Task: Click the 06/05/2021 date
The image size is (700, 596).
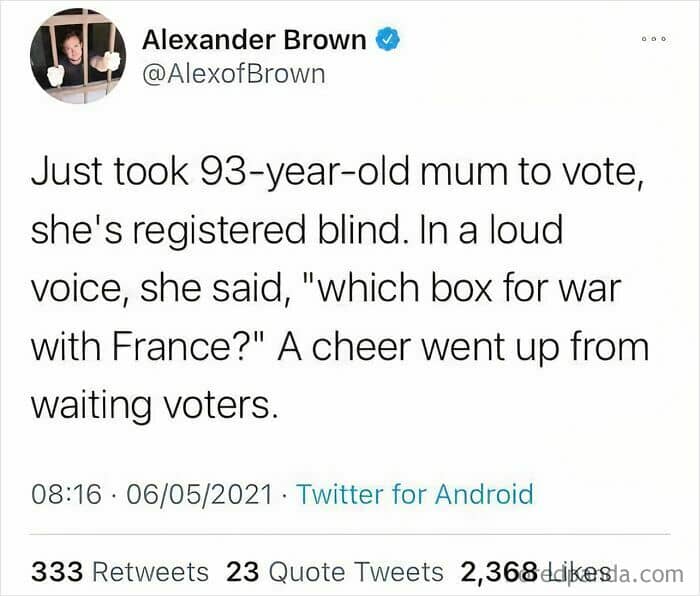Action: [199, 495]
